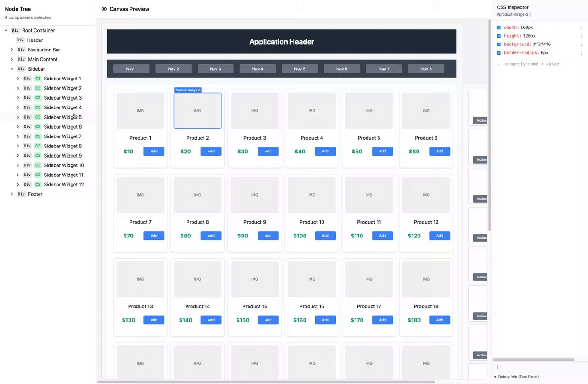Click Add button for Product 1

[154, 152]
